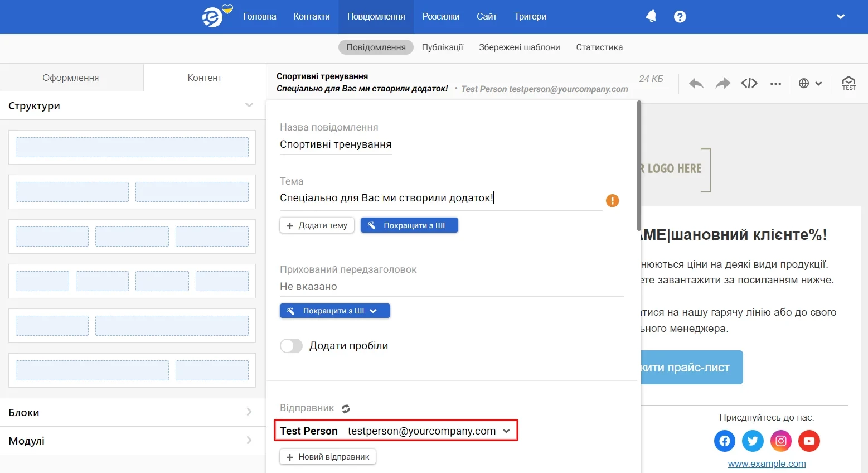Viewport: 868px width, 473px height.
Task: Switch to the Оформлення tab
Action: [71, 78]
